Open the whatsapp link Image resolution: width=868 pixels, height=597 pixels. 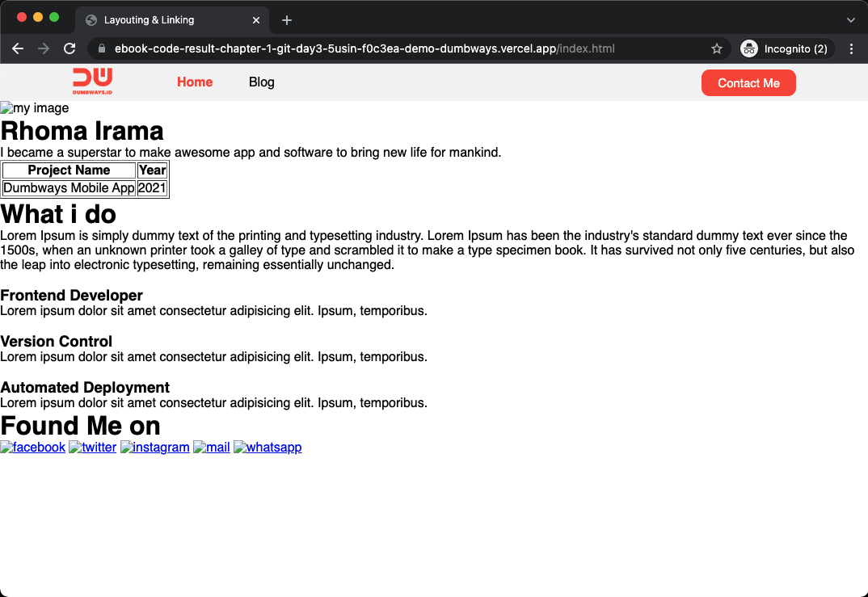click(x=268, y=447)
